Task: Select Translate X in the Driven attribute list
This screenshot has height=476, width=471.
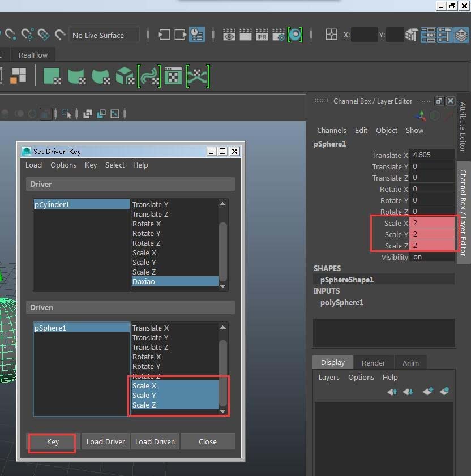Action: 175,328
